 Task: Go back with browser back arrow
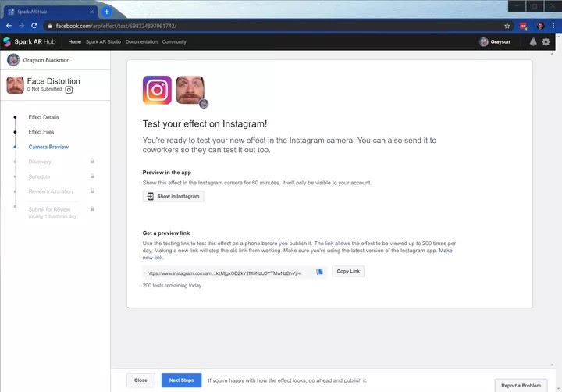tap(9, 26)
